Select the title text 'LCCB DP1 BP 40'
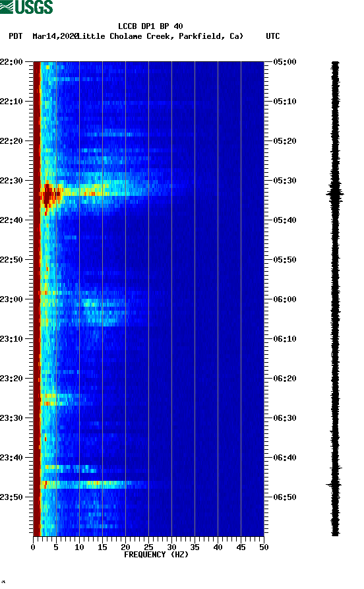Image resolution: width=364 pixels, height=589 pixels. 150,26
